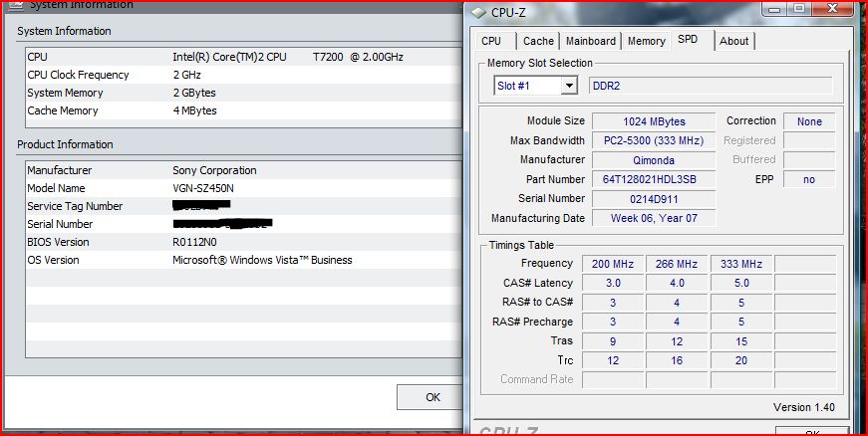Click Model Name value VGN-SZ450N
Screen dimensions: 868x436
pyautogui.click(x=203, y=188)
